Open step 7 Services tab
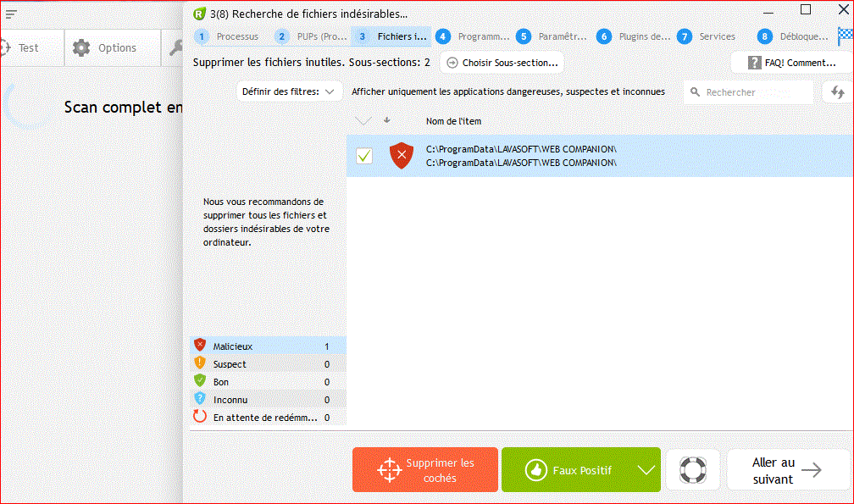 point(707,36)
